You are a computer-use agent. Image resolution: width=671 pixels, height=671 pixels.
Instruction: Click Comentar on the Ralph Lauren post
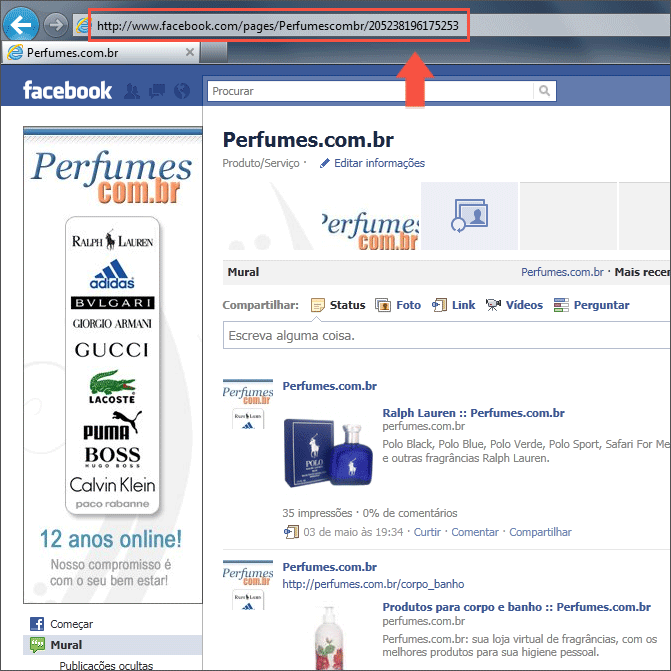[x=475, y=532]
